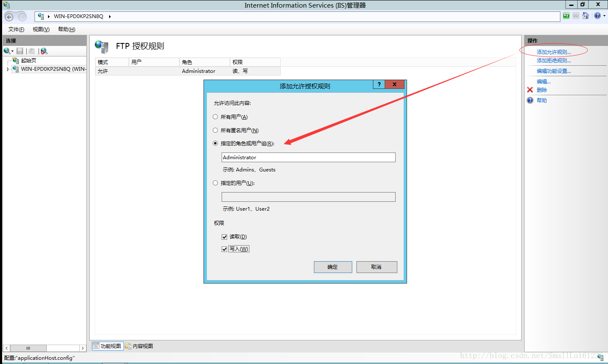Open the 视图 menu
This screenshot has height=364, width=608.
(41, 29)
